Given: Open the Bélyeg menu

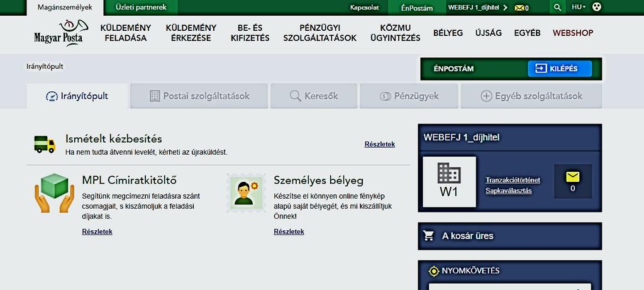Looking at the screenshot, I should pyautogui.click(x=448, y=33).
